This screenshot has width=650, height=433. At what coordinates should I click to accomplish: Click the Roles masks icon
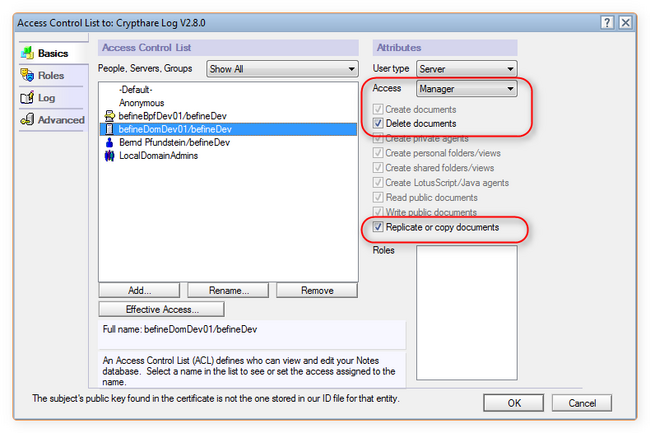(x=27, y=75)
